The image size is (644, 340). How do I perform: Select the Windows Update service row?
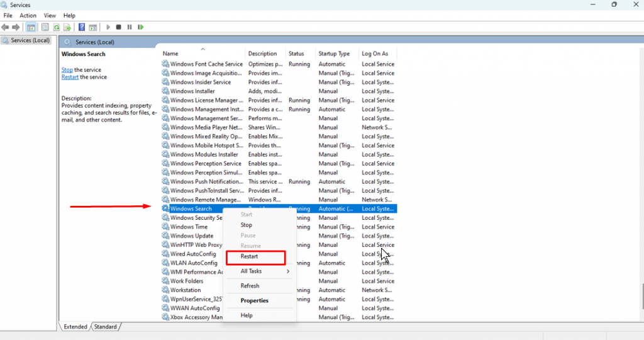tap(191, 236)
